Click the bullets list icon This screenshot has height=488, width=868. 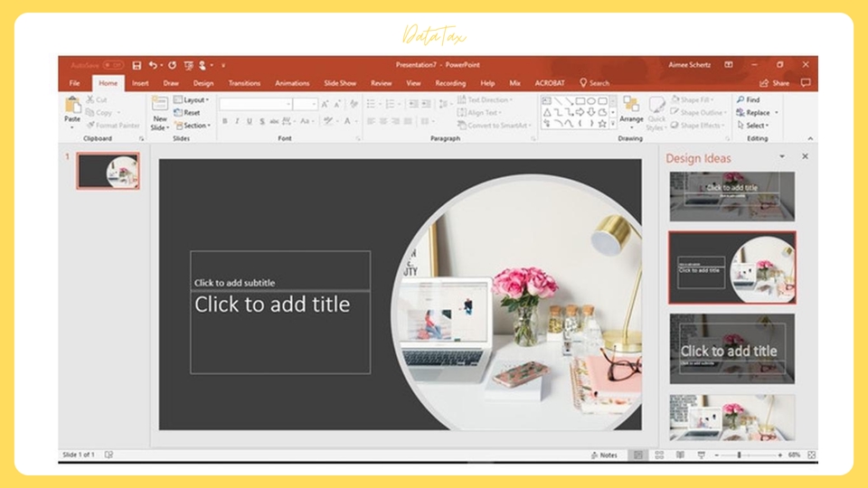pos(371,104)
